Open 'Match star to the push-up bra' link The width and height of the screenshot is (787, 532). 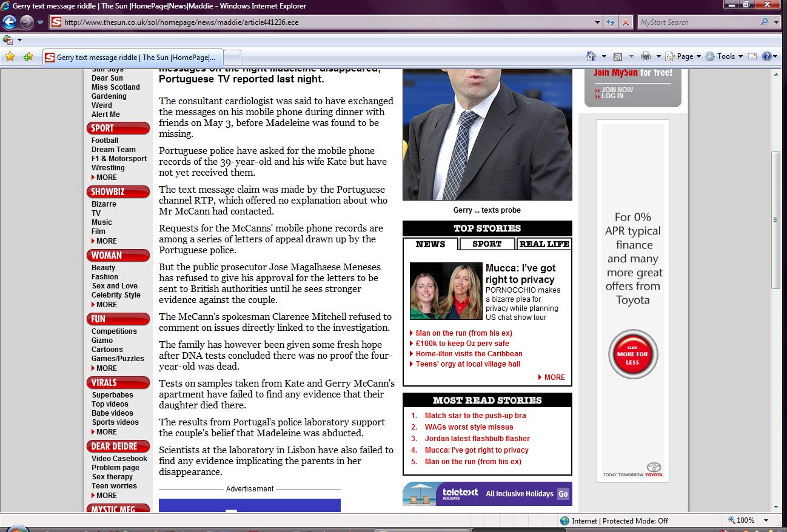[x=475, y=416]
